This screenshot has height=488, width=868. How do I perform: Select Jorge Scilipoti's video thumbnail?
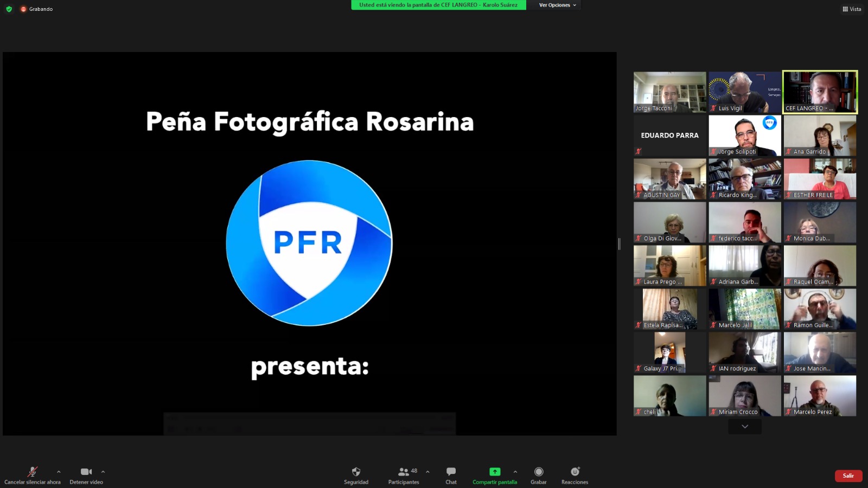[745, 136]
